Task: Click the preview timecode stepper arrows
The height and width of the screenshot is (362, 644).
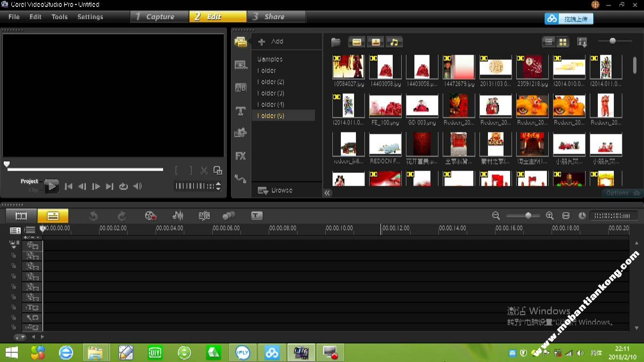Action: click(218, 186)
